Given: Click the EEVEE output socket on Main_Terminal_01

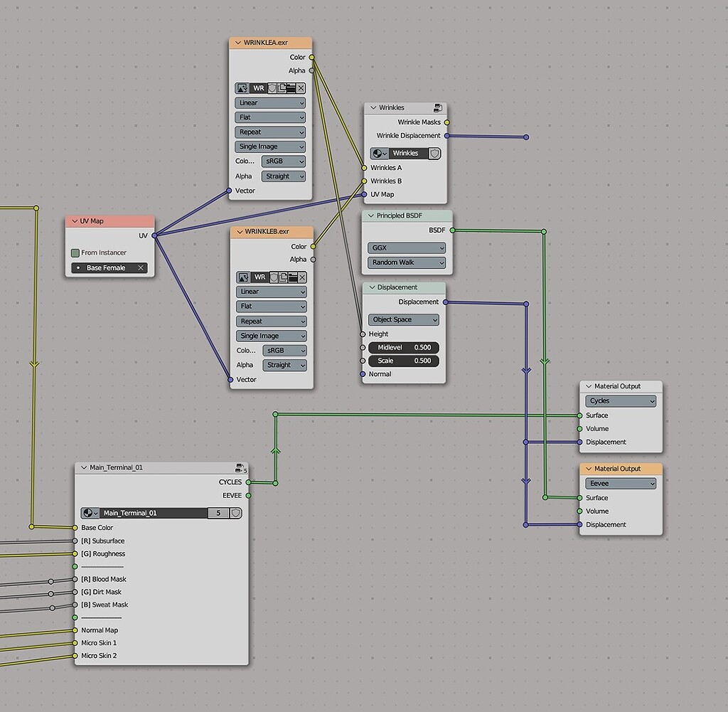Looking at the screenshot, I should 248,496.
